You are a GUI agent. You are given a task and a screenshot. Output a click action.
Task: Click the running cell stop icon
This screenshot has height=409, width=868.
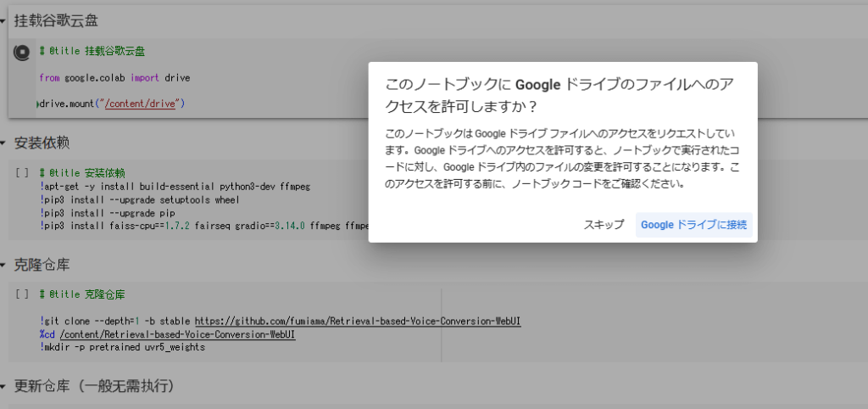(21, 52)
